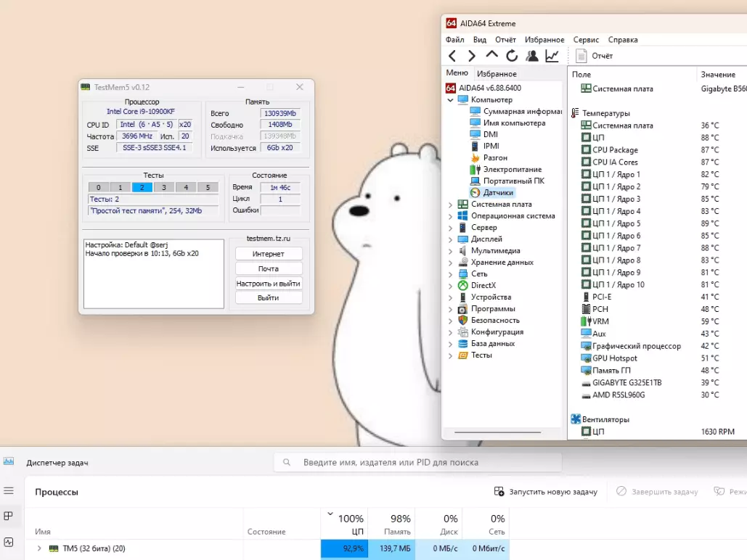
Task: Click the AIDA64 back navigation arrow
Action: click(x=452, y=56)
